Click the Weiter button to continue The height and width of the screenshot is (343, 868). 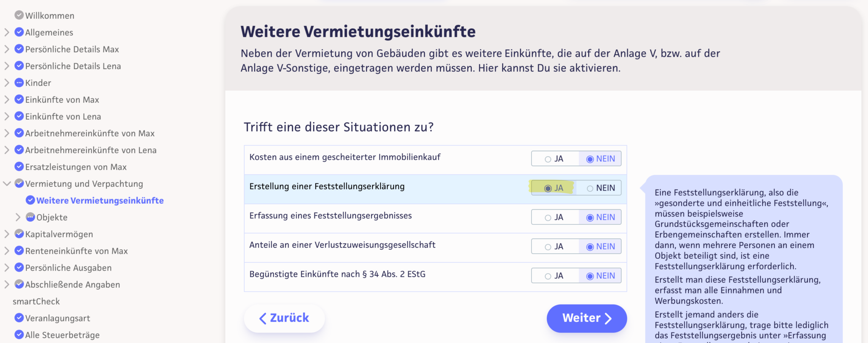587,318
